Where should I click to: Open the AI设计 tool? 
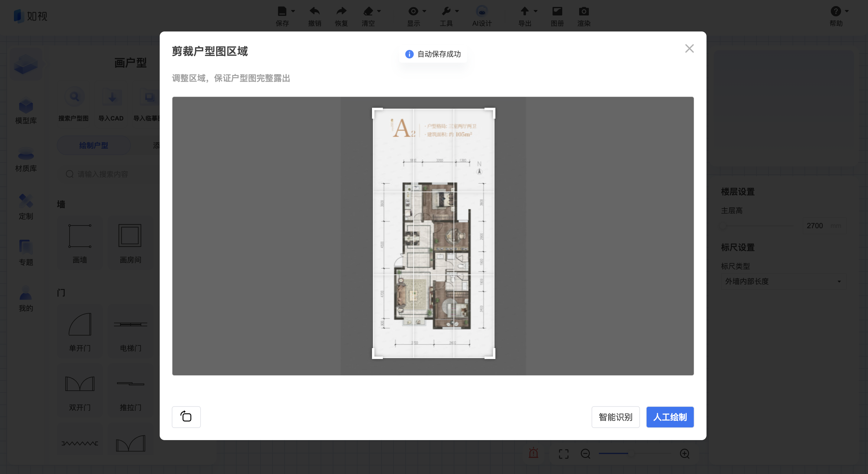click(x=482, y=16)
